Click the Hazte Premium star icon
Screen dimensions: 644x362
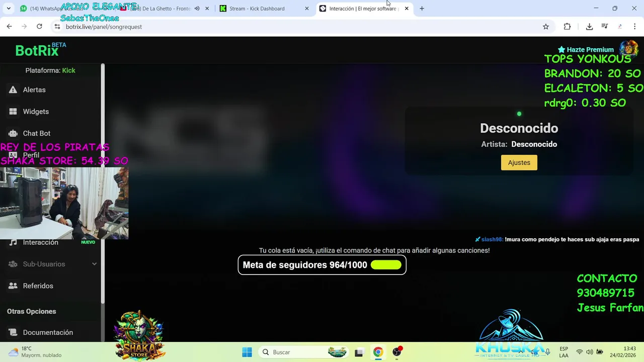click(561, 49)
